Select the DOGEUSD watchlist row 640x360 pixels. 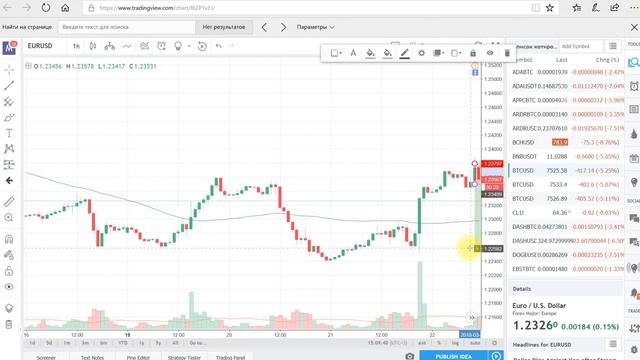coord(567,255)
